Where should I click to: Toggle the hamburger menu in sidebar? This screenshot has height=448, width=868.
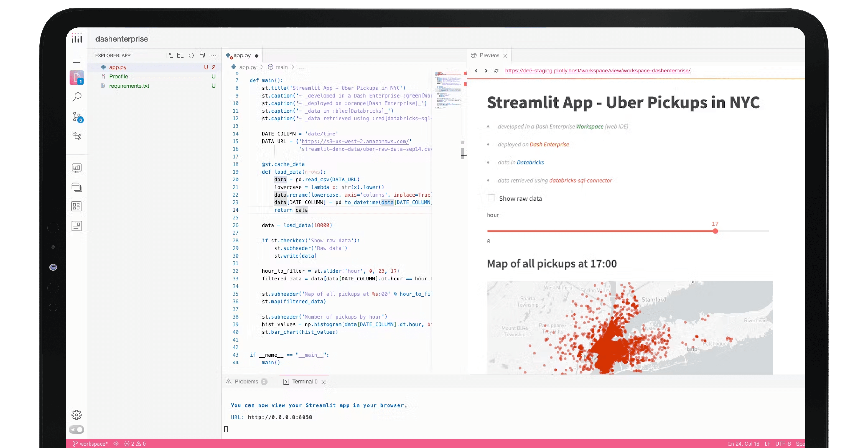[77, 61]
